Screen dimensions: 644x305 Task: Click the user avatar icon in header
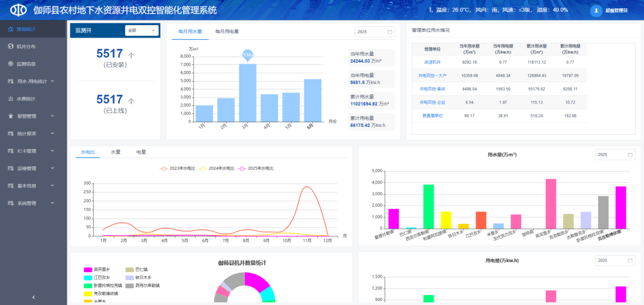(x=596, y=11)
